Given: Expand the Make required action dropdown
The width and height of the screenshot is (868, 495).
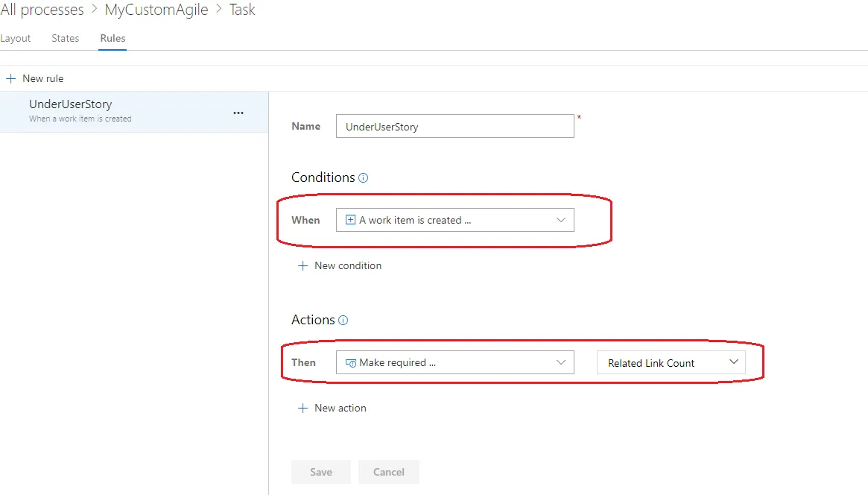Looking at the screenshot, I should 561,362.
